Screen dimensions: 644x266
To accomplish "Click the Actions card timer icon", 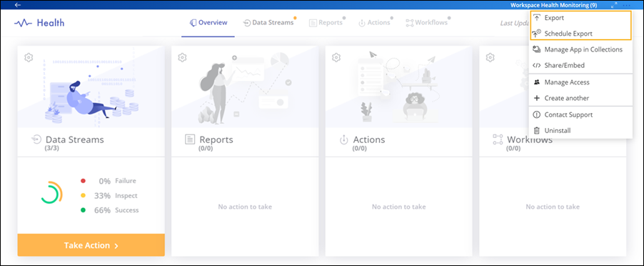I will 343,139.
